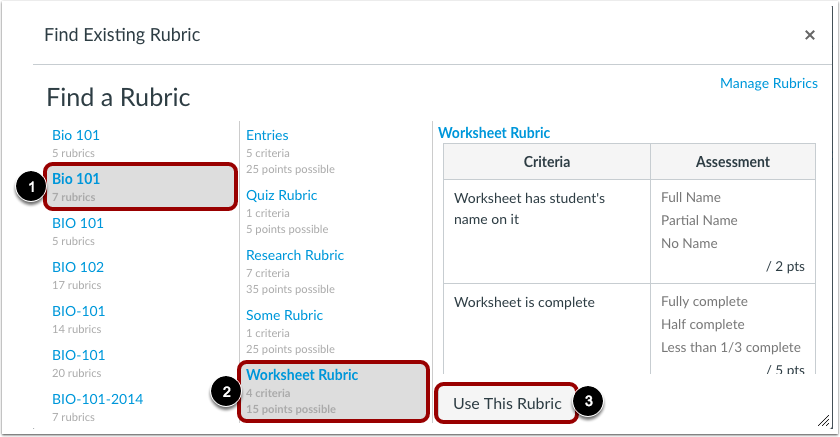The height and width of the screenshot is (437, 840).
Task: Click the Worksheet Rubric preview title
Action: pos(494,133)
